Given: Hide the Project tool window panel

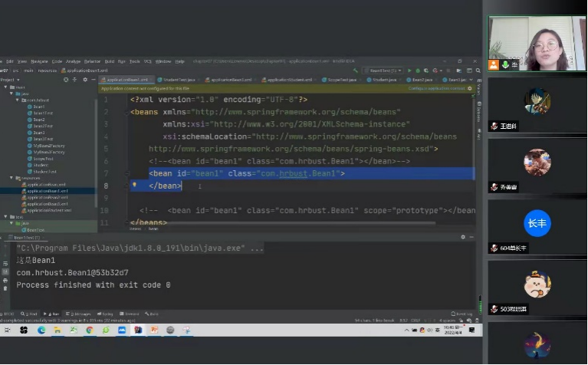Looking at the screenshot, I should (x=93, y=80).
